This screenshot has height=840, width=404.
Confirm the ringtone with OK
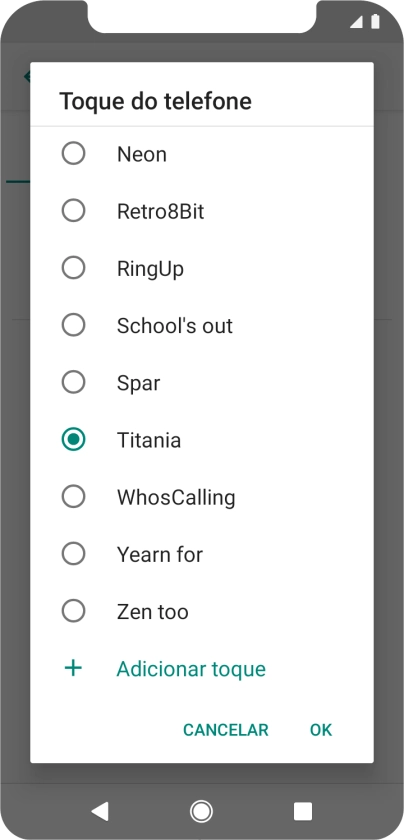[x=321, y=730]
